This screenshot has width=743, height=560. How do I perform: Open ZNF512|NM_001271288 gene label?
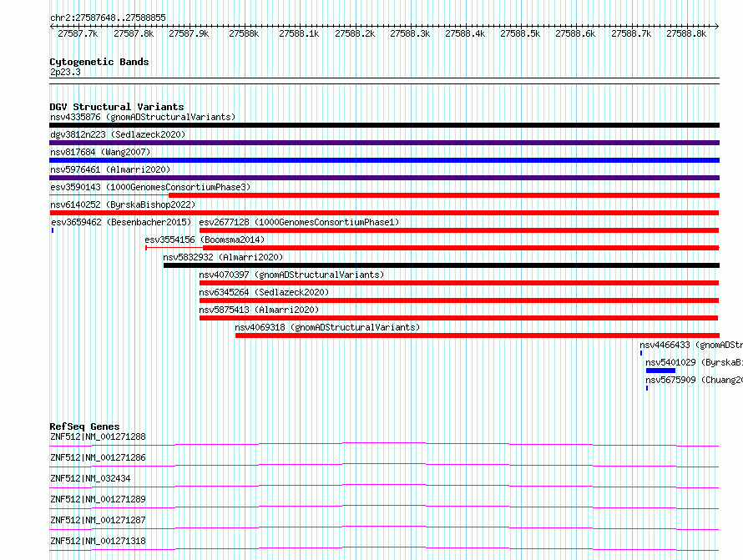click(x=98, y=436)
